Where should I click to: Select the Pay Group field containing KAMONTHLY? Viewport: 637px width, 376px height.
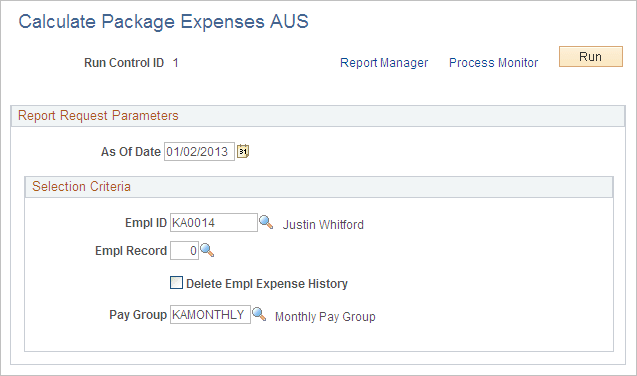210,314
